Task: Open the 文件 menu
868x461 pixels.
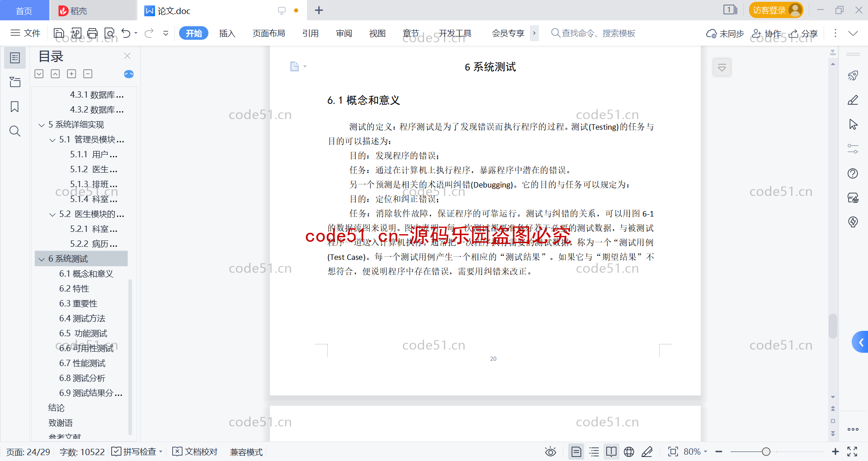Action: point(26,33)
